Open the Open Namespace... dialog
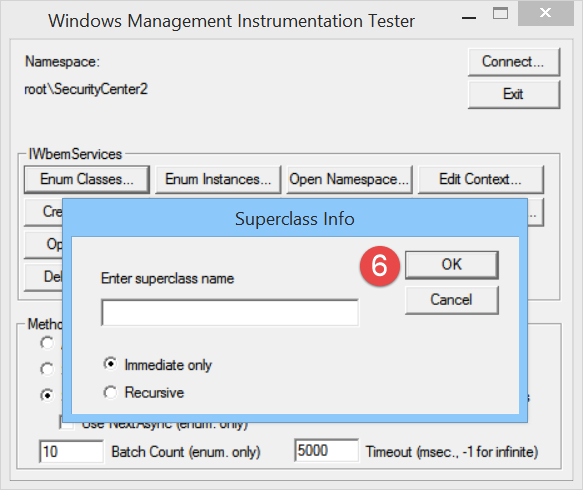The height and width of the screenshot is (490, 583). [349, 180]
